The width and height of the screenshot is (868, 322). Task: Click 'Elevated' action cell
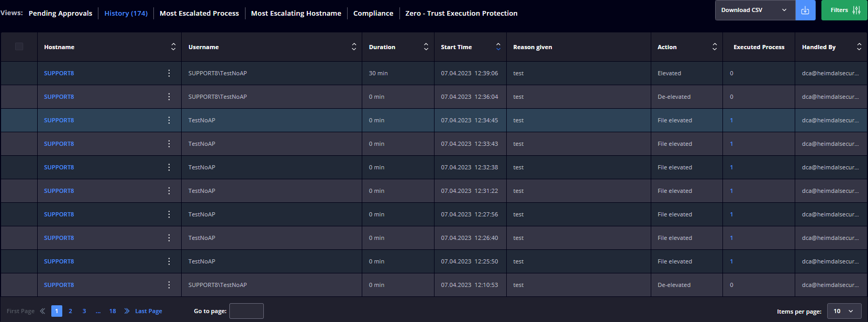[x=669, y=73]
